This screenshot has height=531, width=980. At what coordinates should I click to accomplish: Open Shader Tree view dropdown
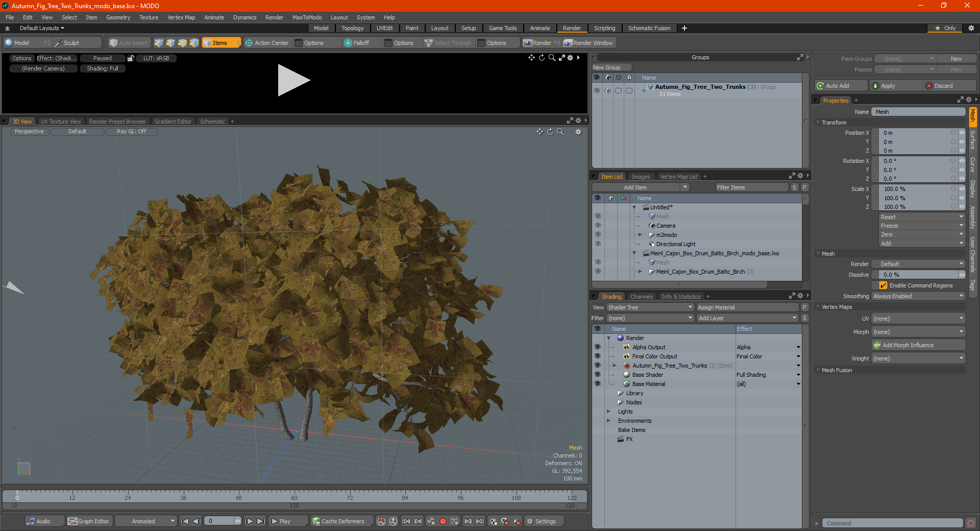pos(650,307)
